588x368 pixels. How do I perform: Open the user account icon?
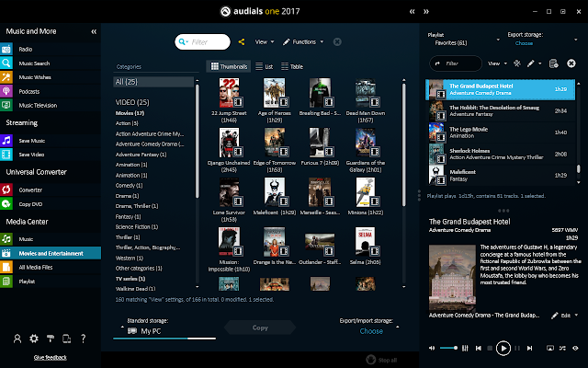(17, 339)
